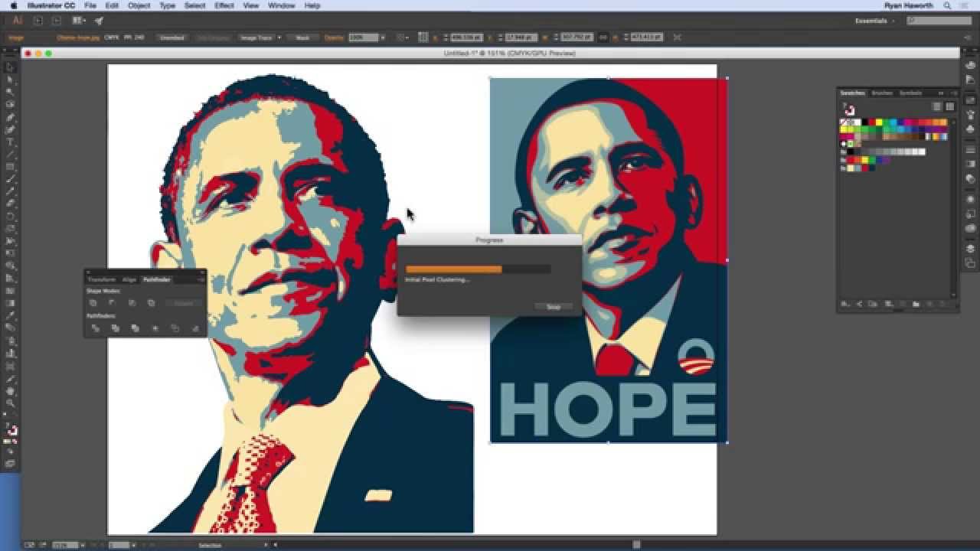The width and height of the screenshot is (980, 551).
Task: Open the Opacity dropdown in control bar
Action: tap(383, 37)
